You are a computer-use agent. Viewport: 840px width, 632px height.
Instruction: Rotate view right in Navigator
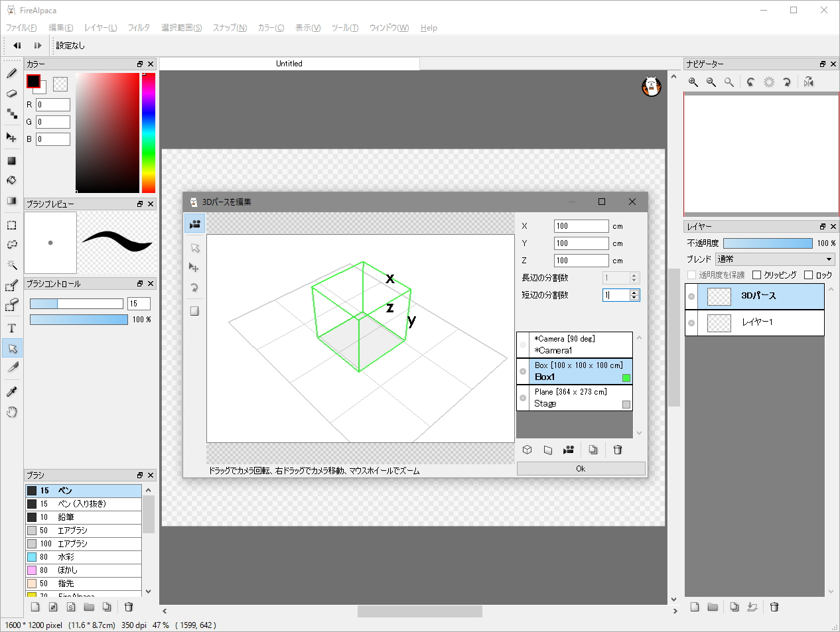tap(787, 82)
